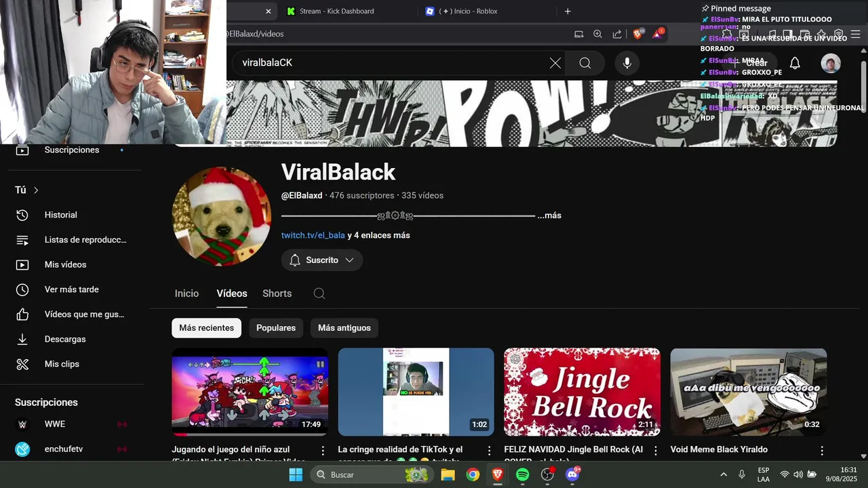Open options for FELIZ NAVIDAD Jingle Bell video

coord(656,451)
